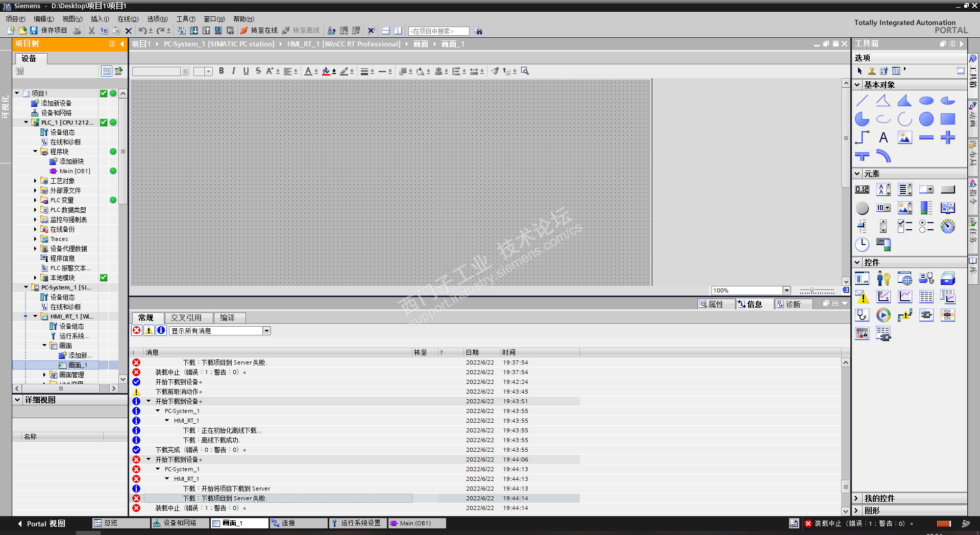Select the Clock element in toolbox
This screenshot has width=980, height=535.
coord(862,245)
